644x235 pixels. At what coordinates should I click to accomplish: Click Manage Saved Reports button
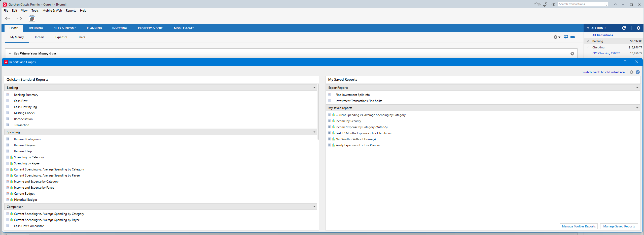tap(619, 226)
